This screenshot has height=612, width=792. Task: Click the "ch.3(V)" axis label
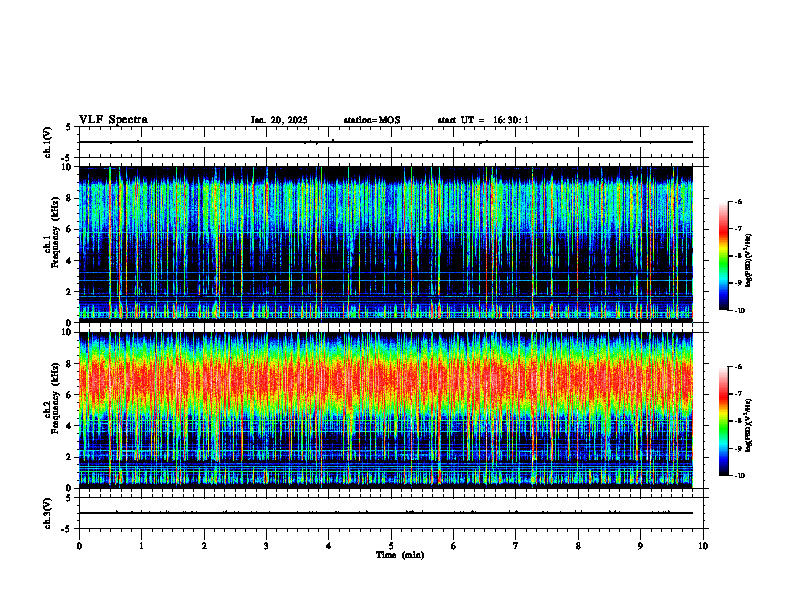point(47,513)
